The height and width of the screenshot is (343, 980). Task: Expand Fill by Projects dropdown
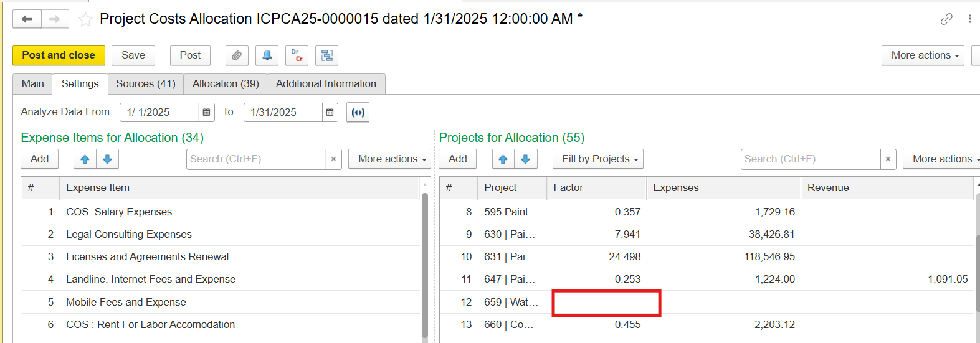tap(597, 159)
